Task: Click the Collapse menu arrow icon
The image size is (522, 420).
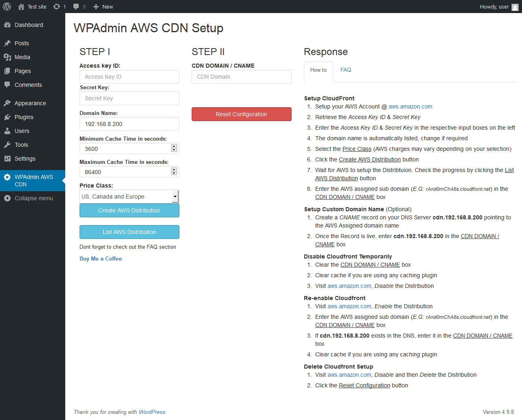Action: (x=7, y=198)
